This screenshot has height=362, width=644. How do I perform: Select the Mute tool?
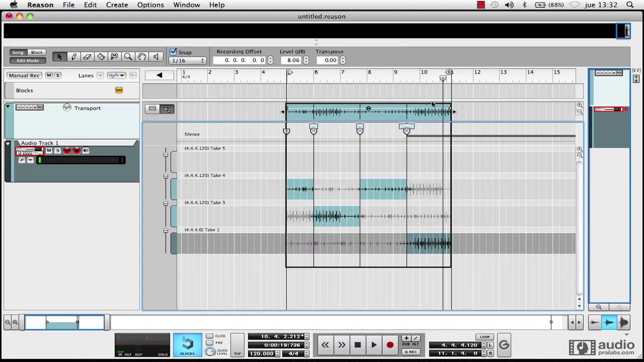click(115, 57)
